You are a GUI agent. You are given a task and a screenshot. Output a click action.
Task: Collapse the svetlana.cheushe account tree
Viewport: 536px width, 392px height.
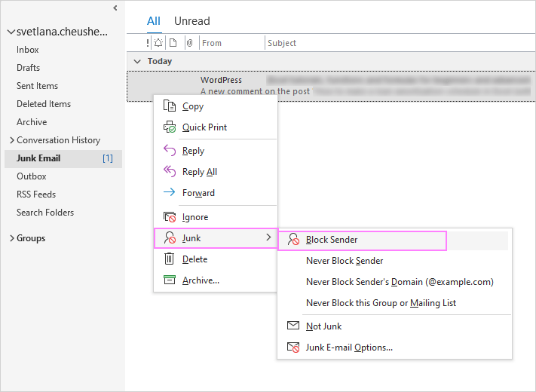[11, 32]
